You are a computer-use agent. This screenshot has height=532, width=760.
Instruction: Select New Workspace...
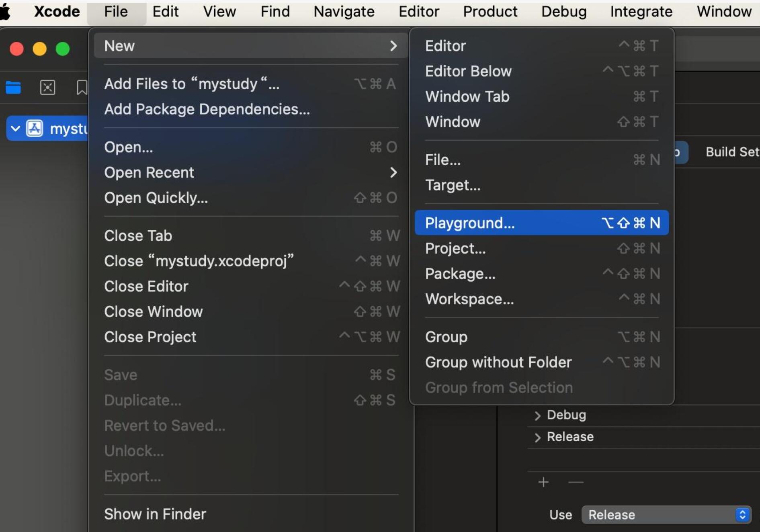click(541, 299)
